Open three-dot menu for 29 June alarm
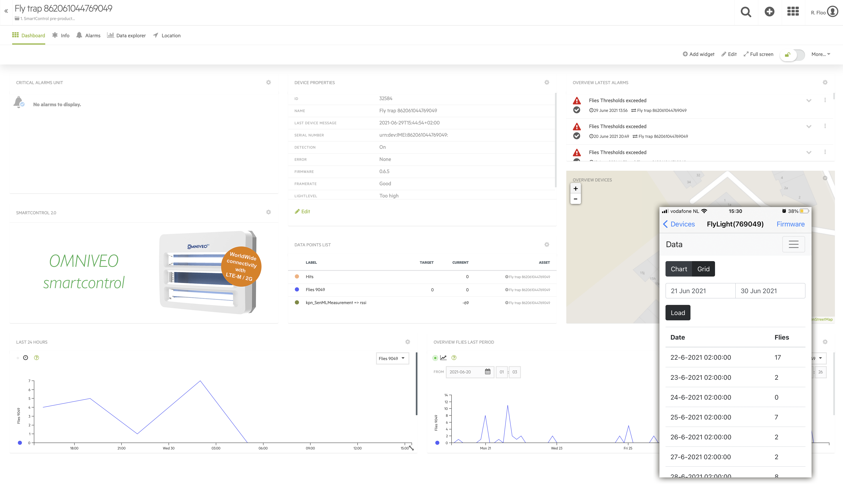843x504 pixels. tap(825, 100)
